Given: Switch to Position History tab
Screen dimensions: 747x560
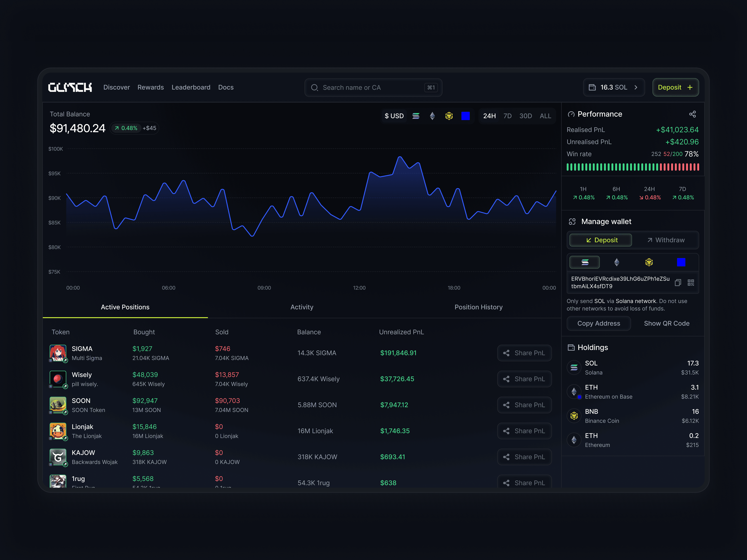Looking at the screenshot, I should click(478, 307).
